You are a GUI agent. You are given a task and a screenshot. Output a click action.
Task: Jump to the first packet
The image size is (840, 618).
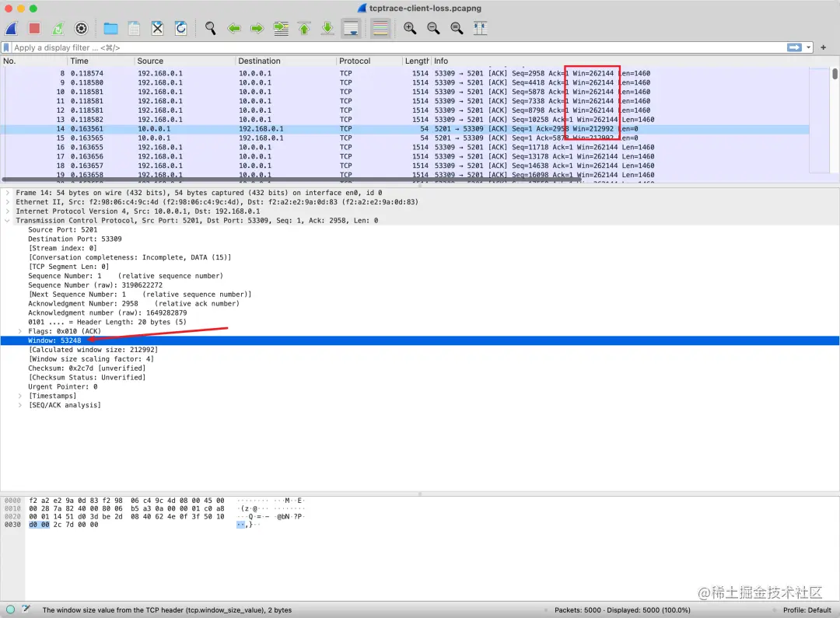[x=304, y=29]
